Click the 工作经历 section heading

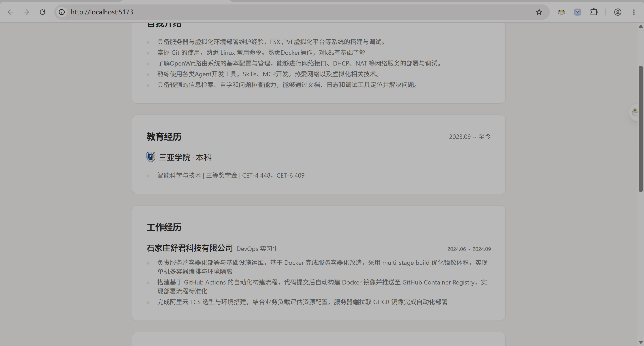[164, 227]
